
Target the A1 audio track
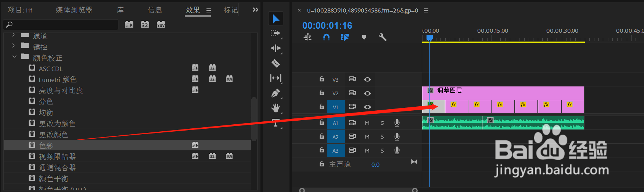coord(336,123)
